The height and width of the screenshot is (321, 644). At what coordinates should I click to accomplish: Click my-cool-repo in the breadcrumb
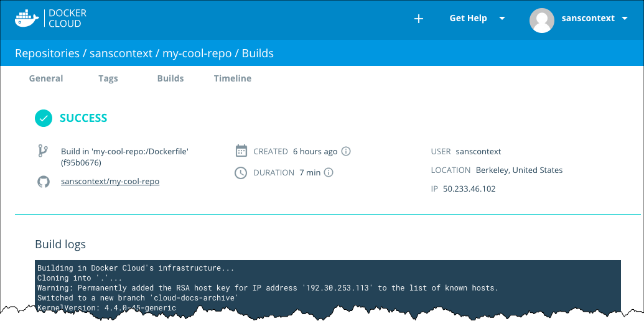[197, 53]
